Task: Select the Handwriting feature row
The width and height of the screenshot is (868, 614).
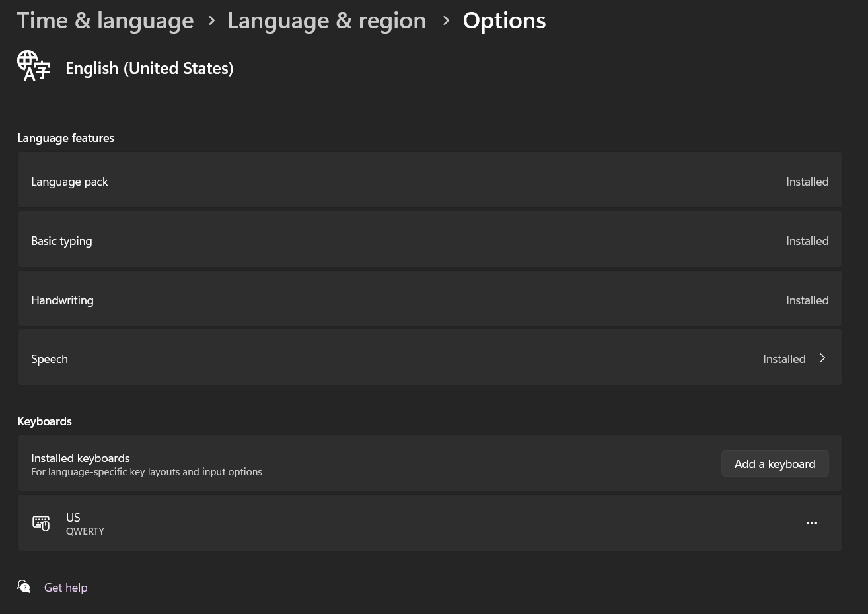Action: (396, 300)
